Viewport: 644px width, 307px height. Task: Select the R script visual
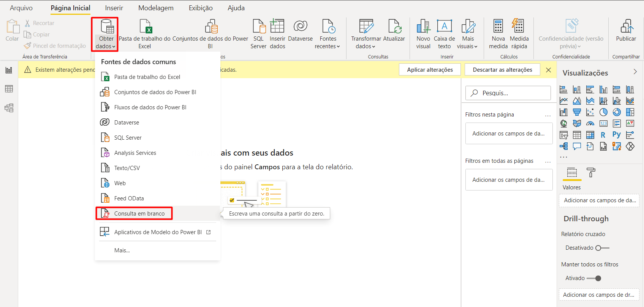(603, 135)
